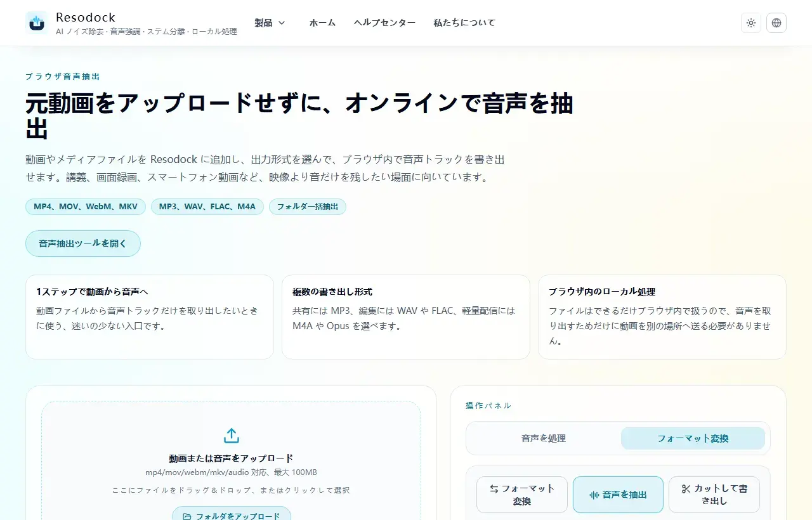Click the waveform icon on 音声を抽出
This screenshot has width=812, height=520.
[594, 495]
